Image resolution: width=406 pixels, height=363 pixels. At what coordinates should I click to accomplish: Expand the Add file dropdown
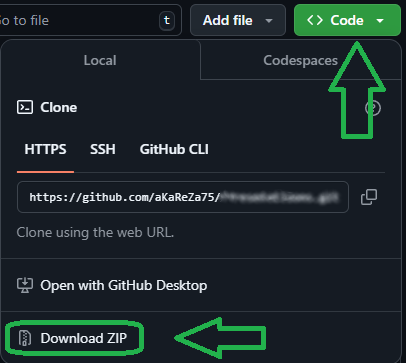point(238,20)
